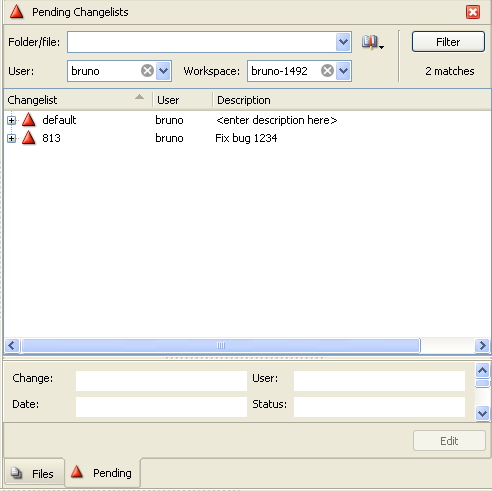
Task: Expand the default changelist tree node
Action: pos(11,120)
